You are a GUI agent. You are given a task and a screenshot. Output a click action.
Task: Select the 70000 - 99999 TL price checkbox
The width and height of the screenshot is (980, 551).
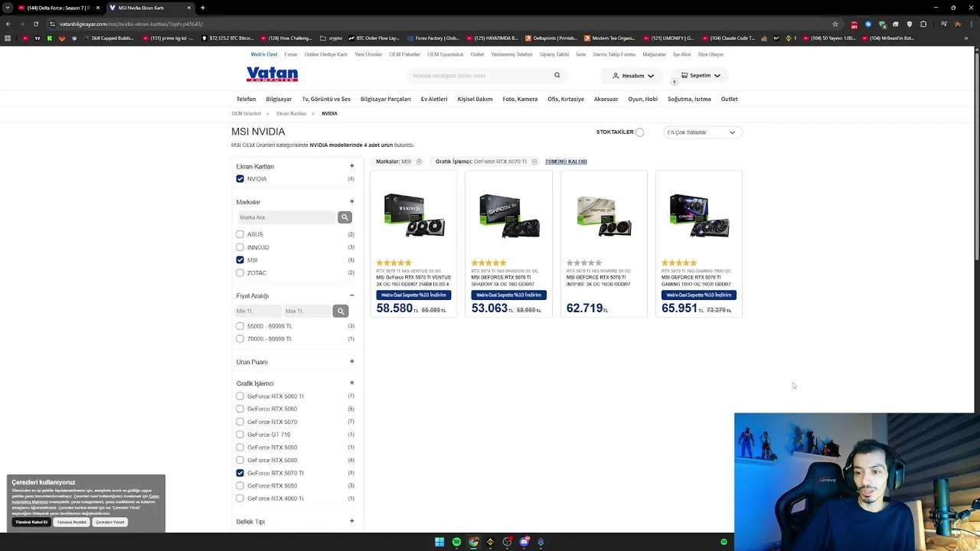240,338
